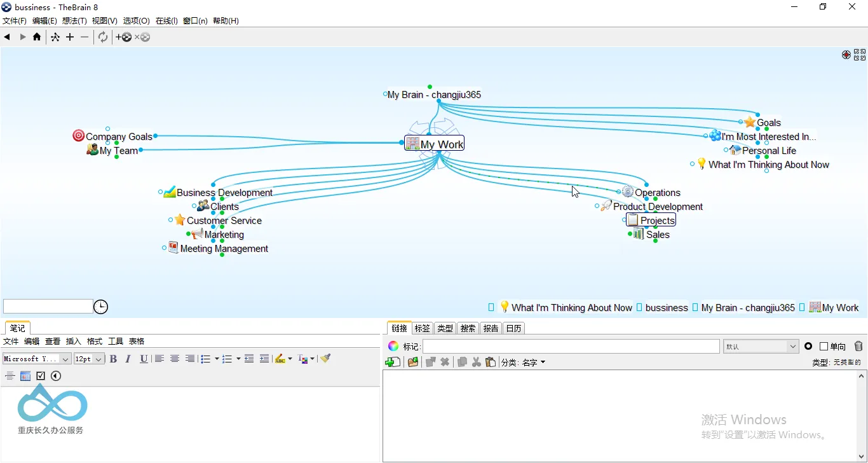Open the 想法(T) menu
The height and width of the screenshot is (463, 868).
click(74, 21)
